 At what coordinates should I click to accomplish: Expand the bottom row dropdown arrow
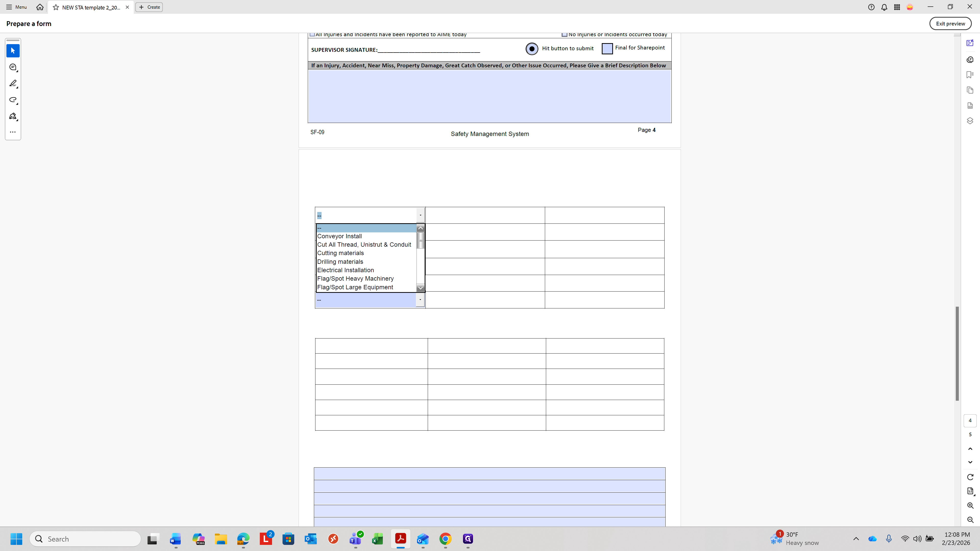click(420, 300)
